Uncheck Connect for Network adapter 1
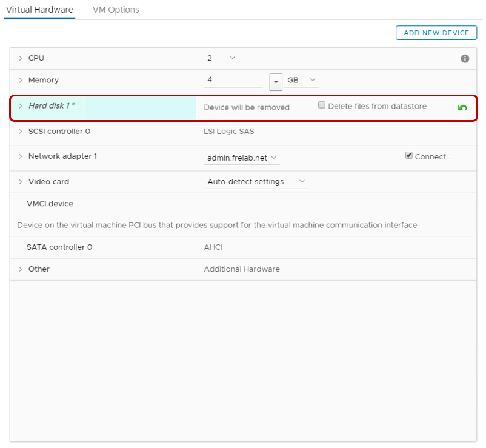486x448 pixels. pyautogui.click(x=409, y=155)
